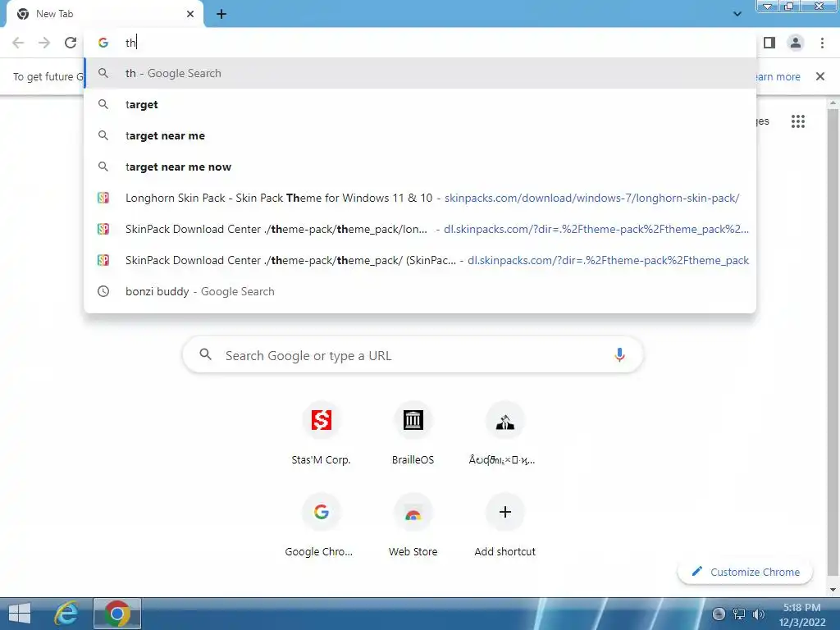Open the taskbar clock and date
Viewport: 840px width, 630px height.
point(802,614)
